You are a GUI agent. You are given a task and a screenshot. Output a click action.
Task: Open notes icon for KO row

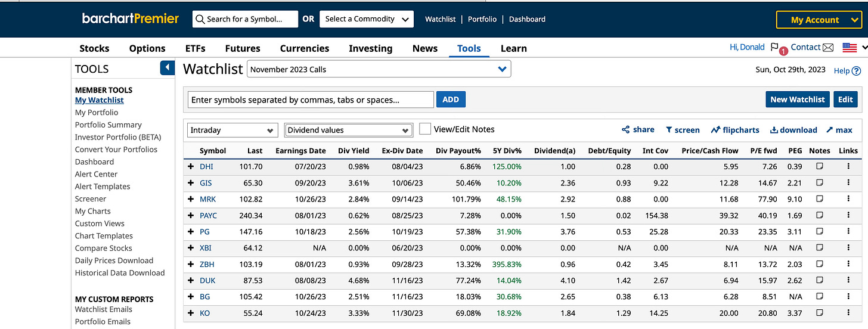click(819, 313)
